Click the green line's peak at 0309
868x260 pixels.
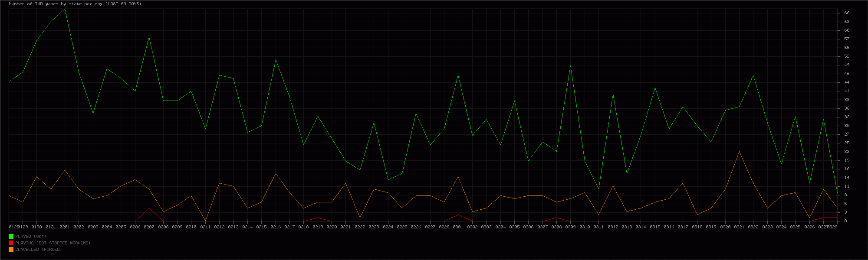click(x=570, y=66)
